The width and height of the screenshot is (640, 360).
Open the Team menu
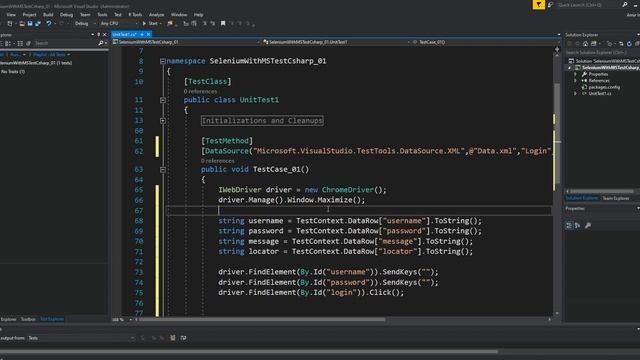click(85, 15)
